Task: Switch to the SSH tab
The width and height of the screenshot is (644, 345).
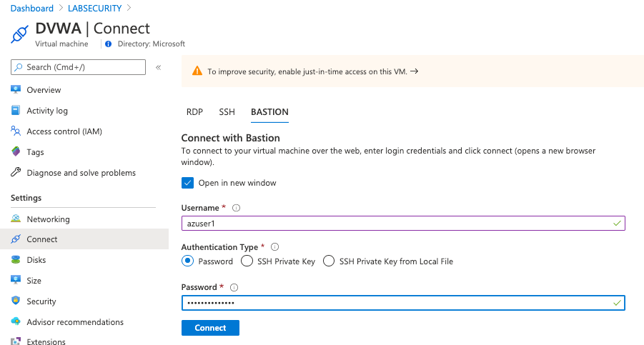Action: (227, 112)
